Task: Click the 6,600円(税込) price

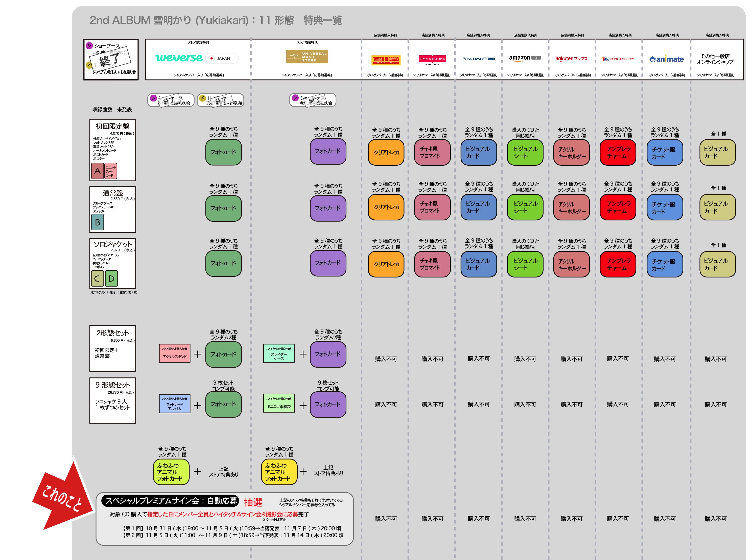Action: 123,340
